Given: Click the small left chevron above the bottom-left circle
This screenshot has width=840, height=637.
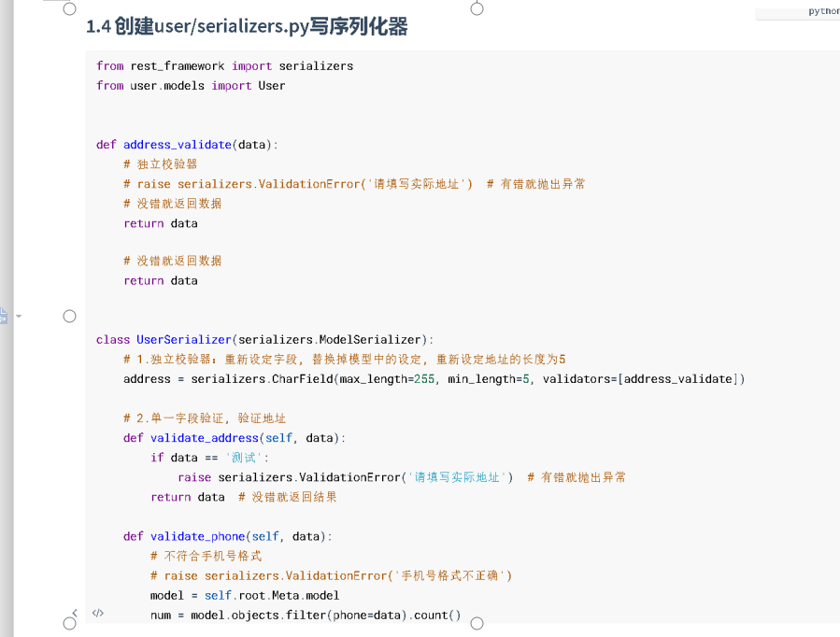Looking at the screenshot, I should pyautogui.click(x=75, y=613).
